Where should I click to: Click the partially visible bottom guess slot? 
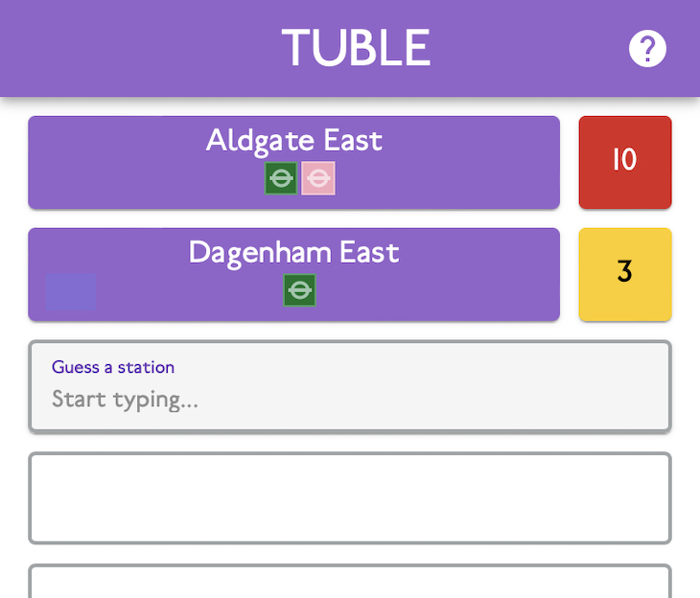pos(350,581)
